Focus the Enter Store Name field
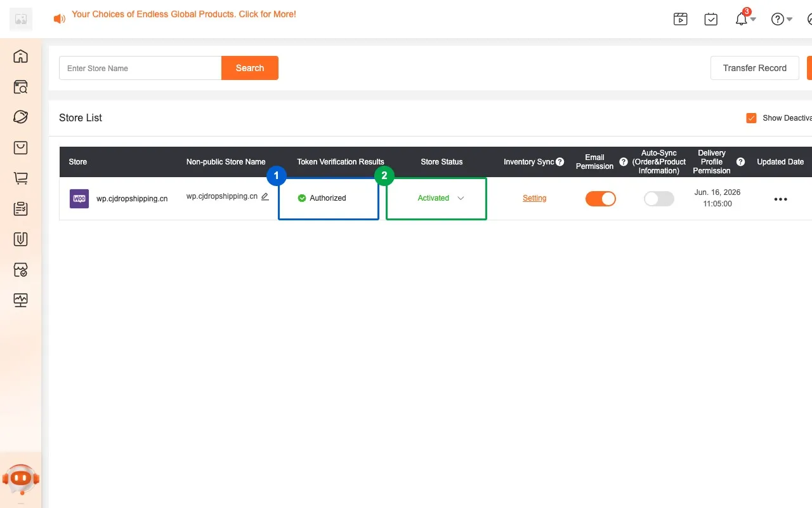The height and width of the screenshot is (508, 812). 140,68
